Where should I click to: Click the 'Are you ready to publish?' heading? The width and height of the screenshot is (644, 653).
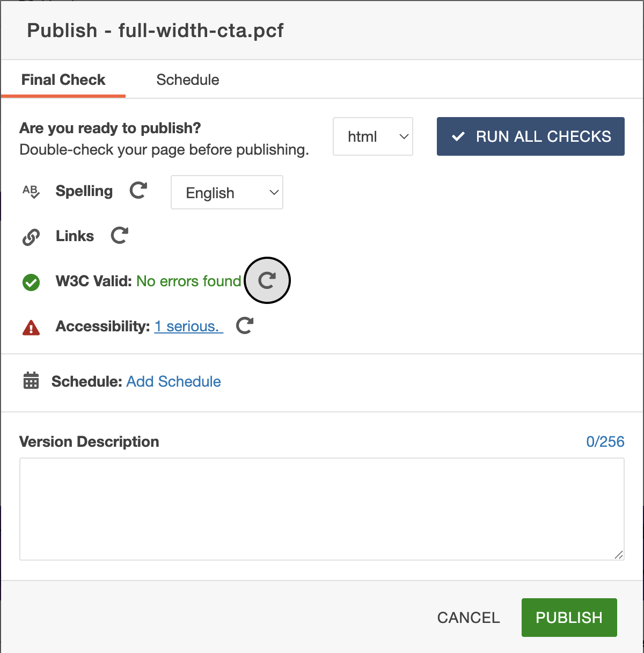tap(110, 128)
